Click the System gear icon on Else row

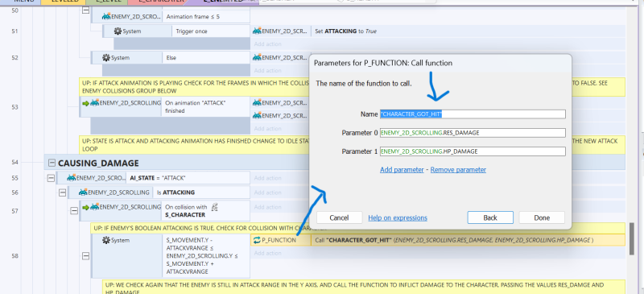pyautogui.click(x=106, y=58)
